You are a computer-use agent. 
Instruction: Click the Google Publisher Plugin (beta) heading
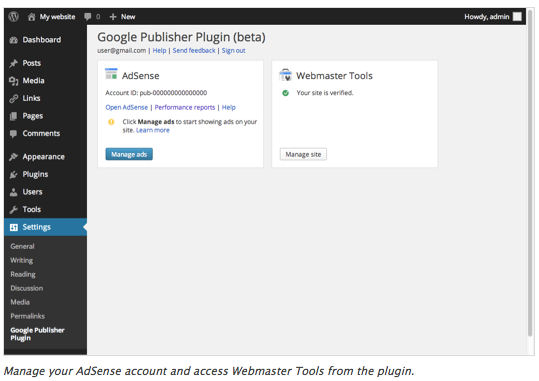coord(181,37)
